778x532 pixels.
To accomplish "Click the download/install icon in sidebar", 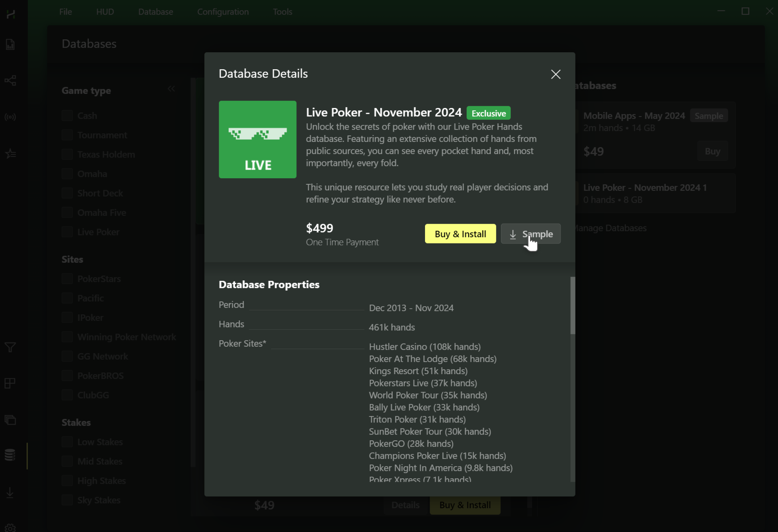I will click(11, 492).
